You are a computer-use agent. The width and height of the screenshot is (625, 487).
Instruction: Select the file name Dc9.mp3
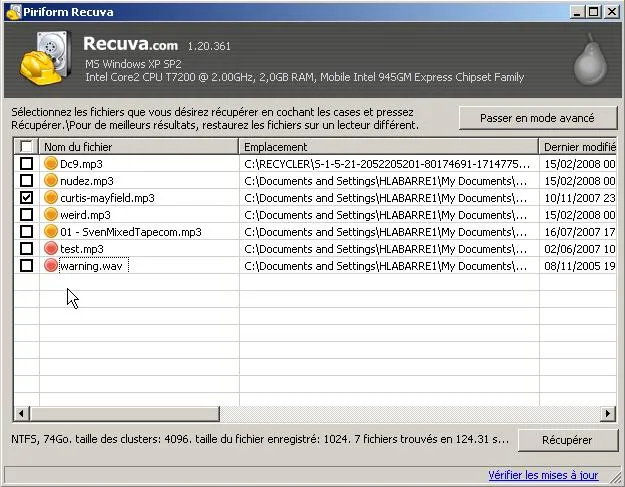81,164
